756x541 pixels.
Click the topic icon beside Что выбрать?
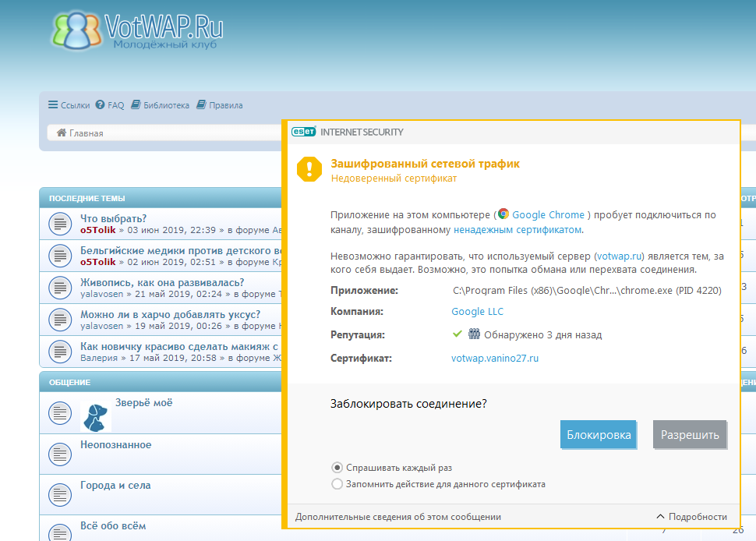tap(60, 224)
